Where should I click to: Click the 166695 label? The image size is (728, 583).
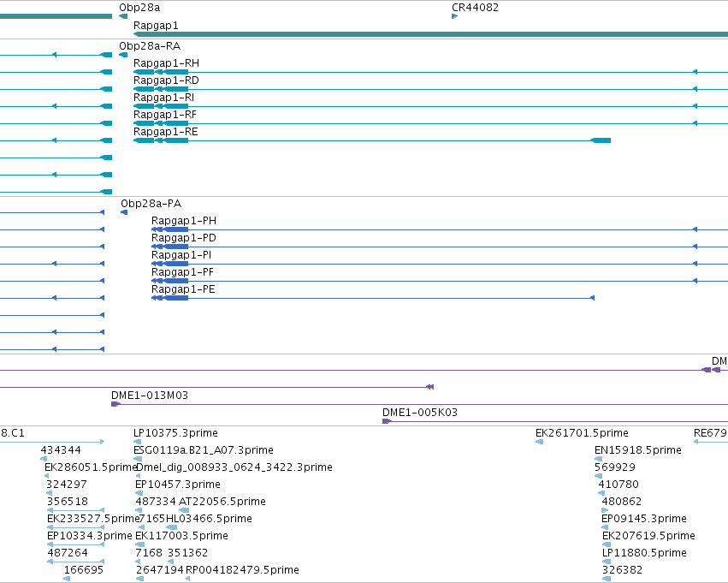[84, 570]
